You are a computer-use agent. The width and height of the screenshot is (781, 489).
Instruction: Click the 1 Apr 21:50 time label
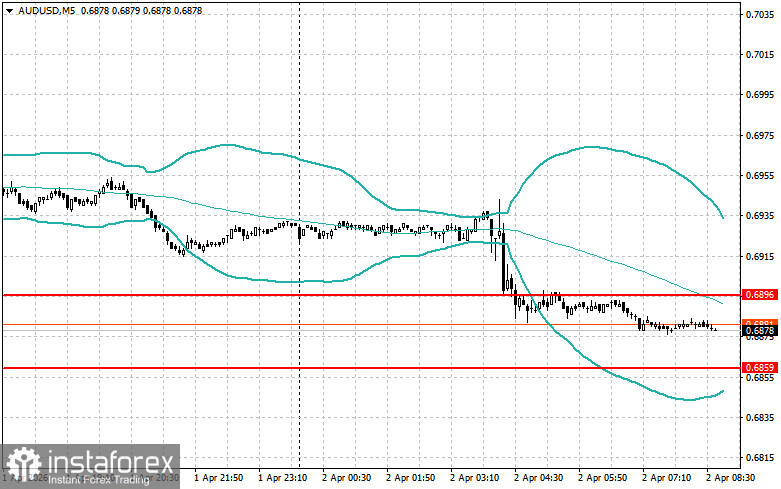click(218, 478)
